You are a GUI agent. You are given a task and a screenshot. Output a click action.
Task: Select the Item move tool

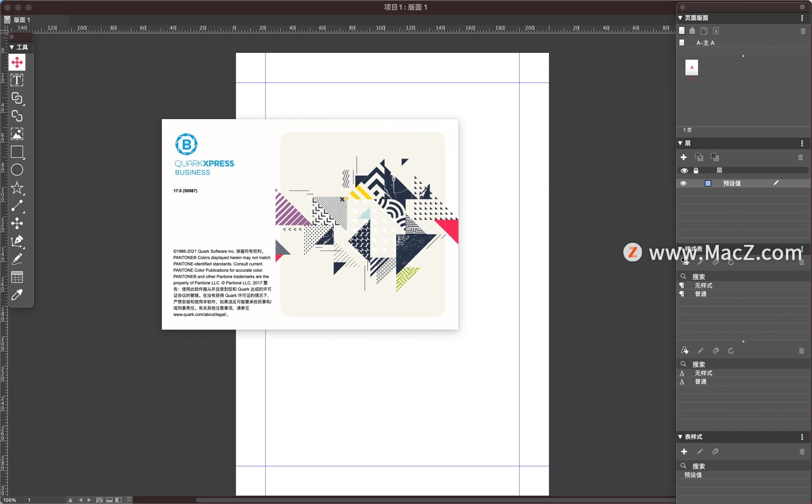pyautogui.click(x=17, y=63)
